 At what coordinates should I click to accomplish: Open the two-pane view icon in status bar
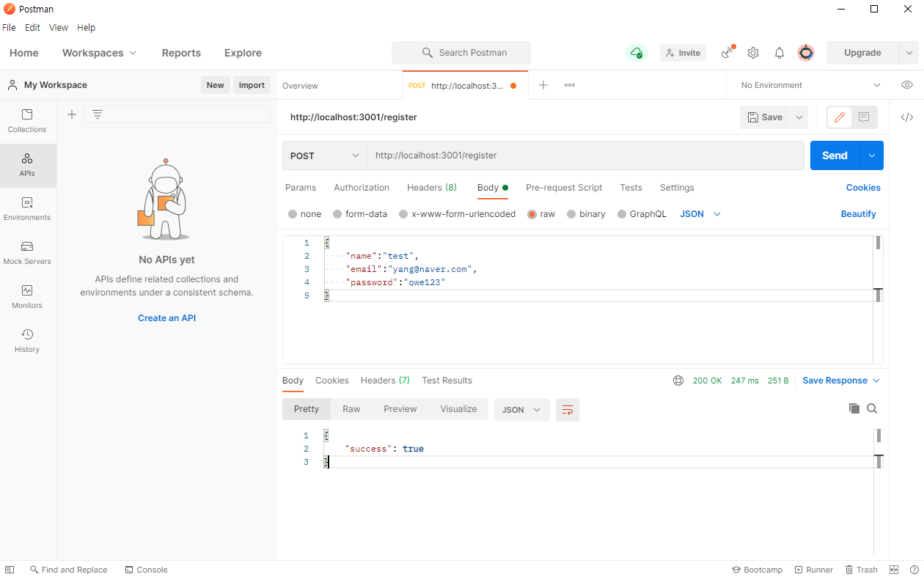[x=894, y=570]
